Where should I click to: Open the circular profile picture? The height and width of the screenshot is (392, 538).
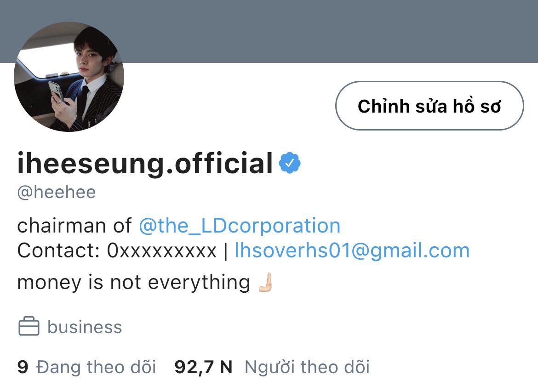[69, 76]
